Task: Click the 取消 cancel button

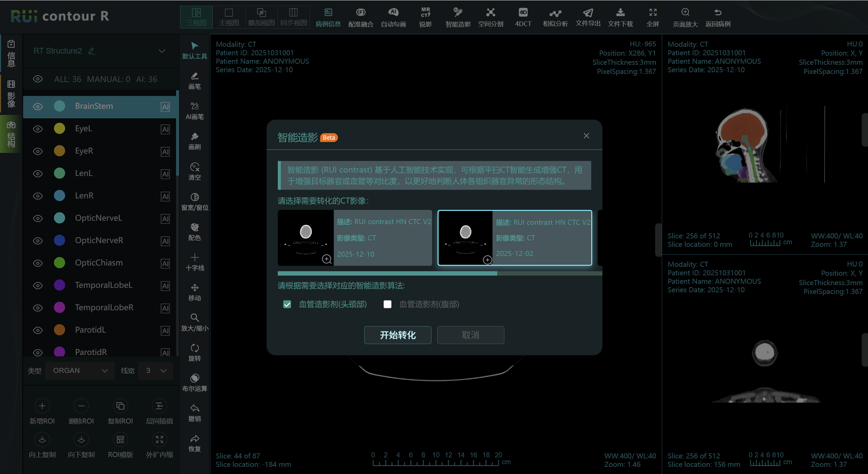Action: pos(470,335)
